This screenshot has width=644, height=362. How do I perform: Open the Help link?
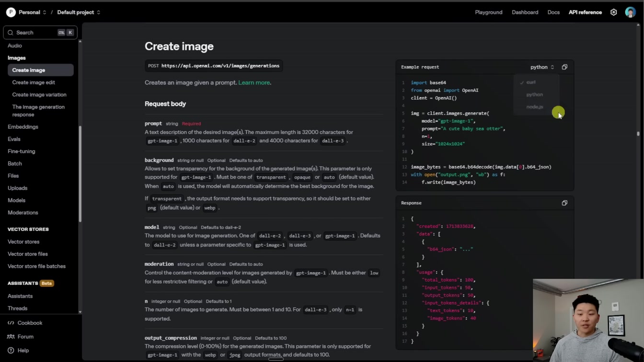tap(23, 351)
